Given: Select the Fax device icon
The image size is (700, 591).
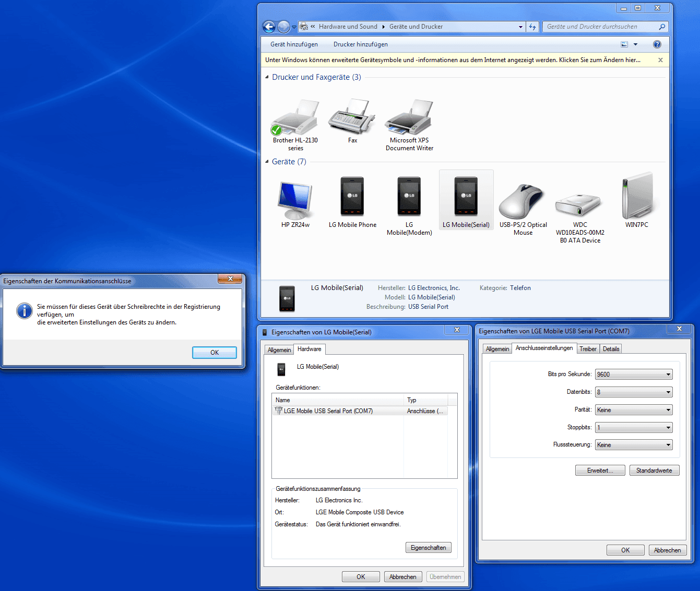Looking at the screenshot, I should tap(352, 122).
